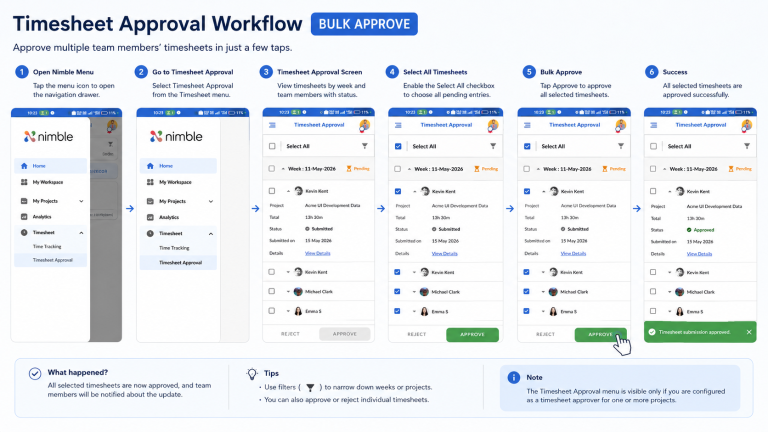768x432 pixels.
Task: Open hamburger menu in step 3 screen
Action: 272,125
